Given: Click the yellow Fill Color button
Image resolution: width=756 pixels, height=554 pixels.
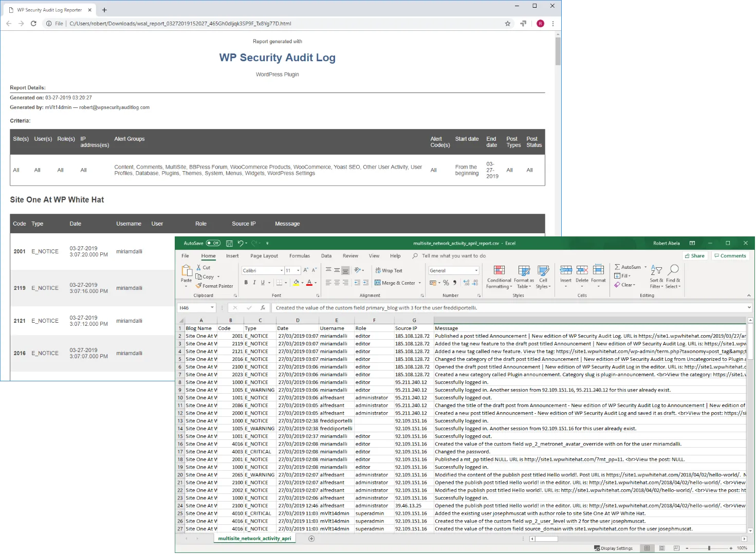Looking at the screenshot, I should pyautogui.click(x=296, y=283).
